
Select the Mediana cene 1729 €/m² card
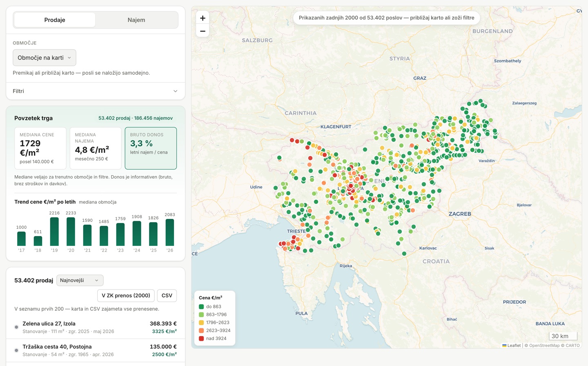40,148
